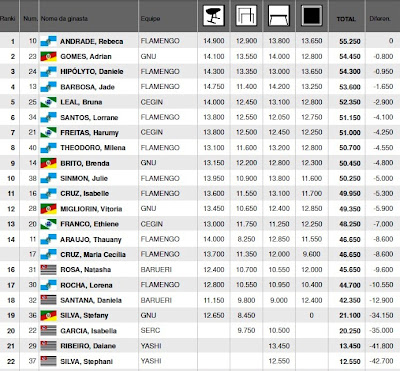Click the balance beam apparatus icon
This screenshot has height=371, width=400.
[279, 16]
